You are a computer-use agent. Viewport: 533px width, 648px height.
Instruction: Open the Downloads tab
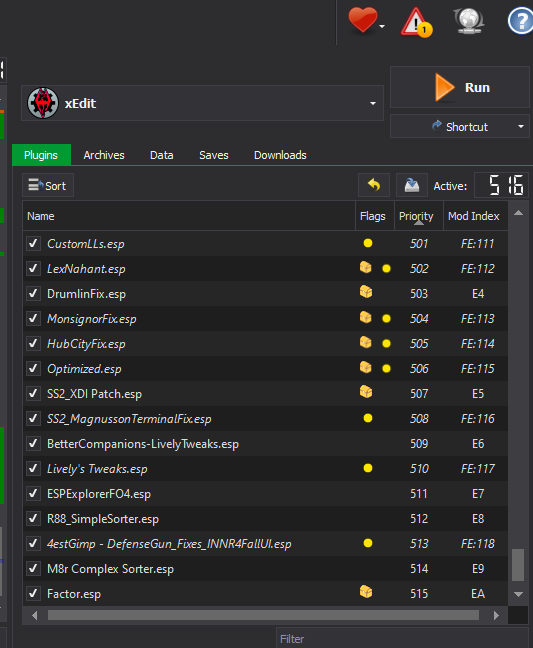(280, 155)
